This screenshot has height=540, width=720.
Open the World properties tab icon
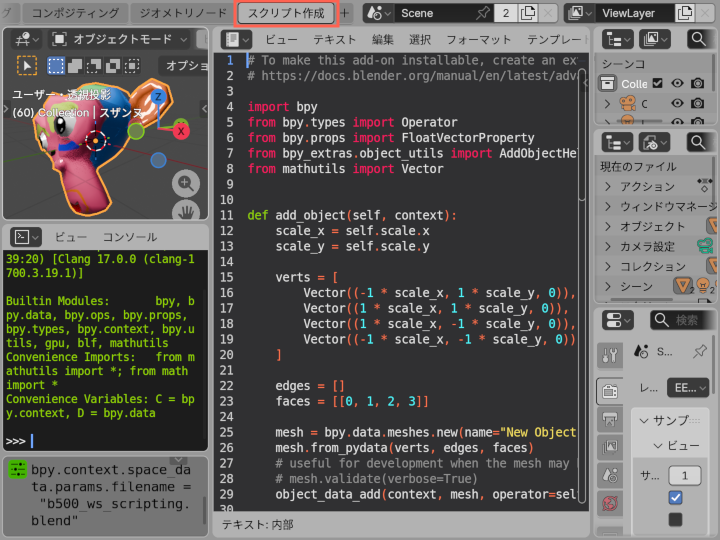tap(610, 504)
